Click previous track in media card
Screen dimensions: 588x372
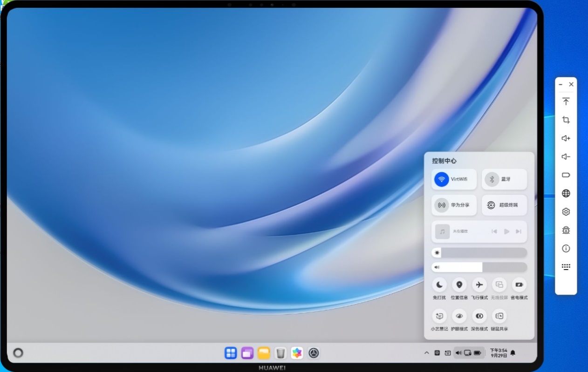pyautogui.click(x=494, y=231)
